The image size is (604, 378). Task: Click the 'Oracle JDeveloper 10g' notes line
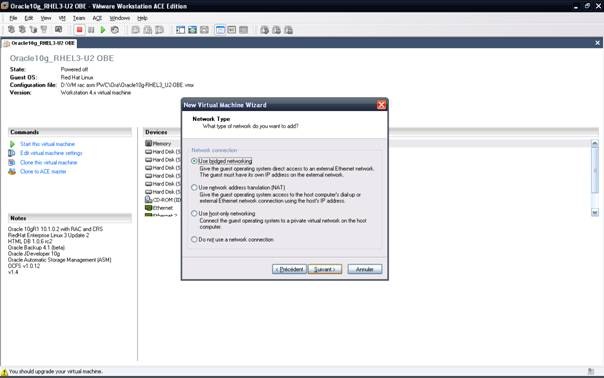pos(34,254)
